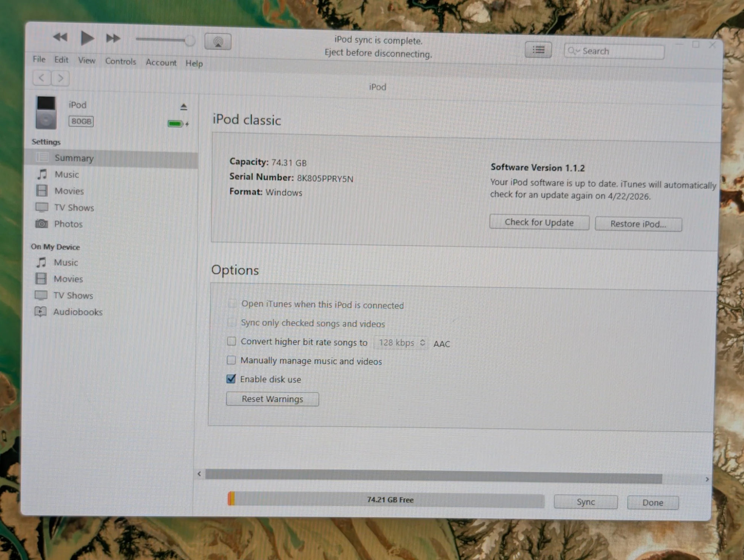744x560 pixels.
Task: Go back with the left navigation arrow
Action: click(42, 78)
